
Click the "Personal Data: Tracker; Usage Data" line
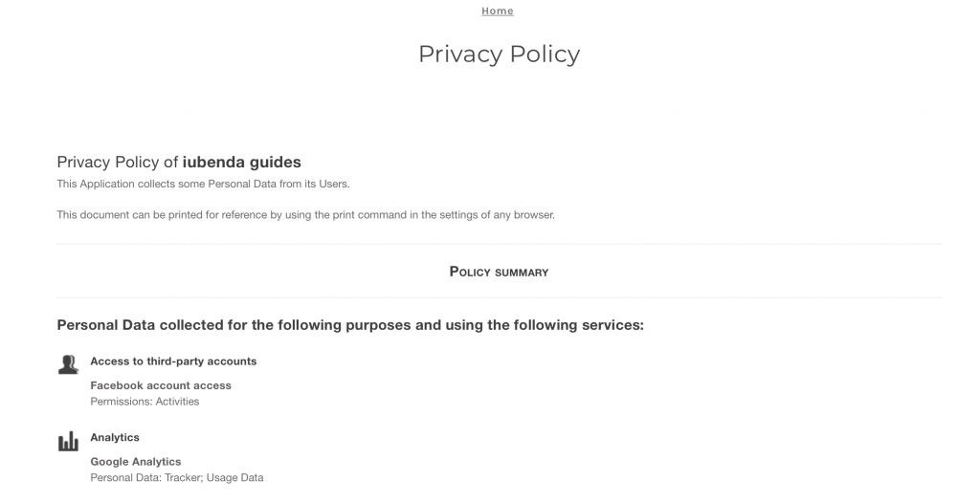(177, 477)
